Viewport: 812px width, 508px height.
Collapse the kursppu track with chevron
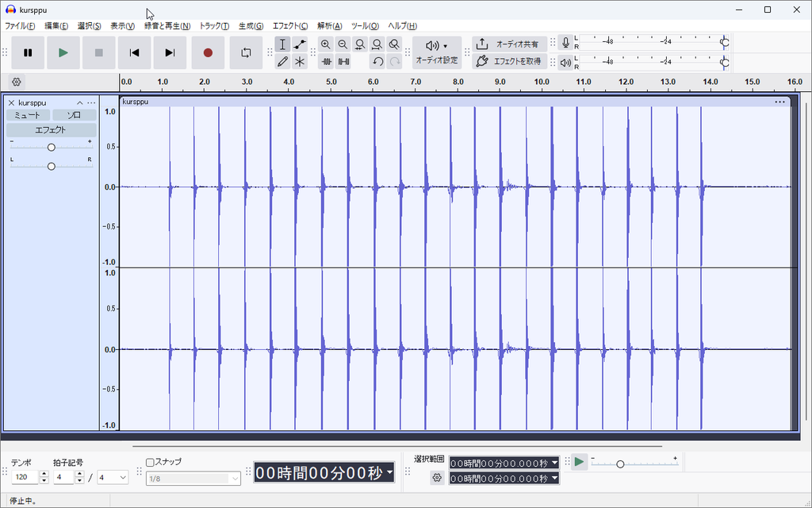coord(80,102)
